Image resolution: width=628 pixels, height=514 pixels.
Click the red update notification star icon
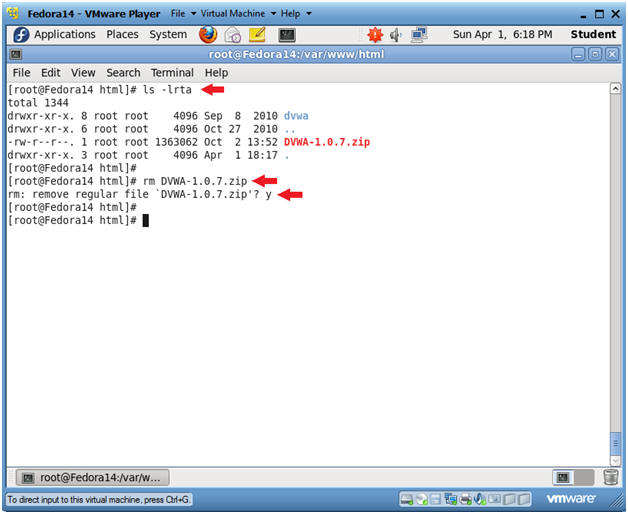click(x=375, y=35)
